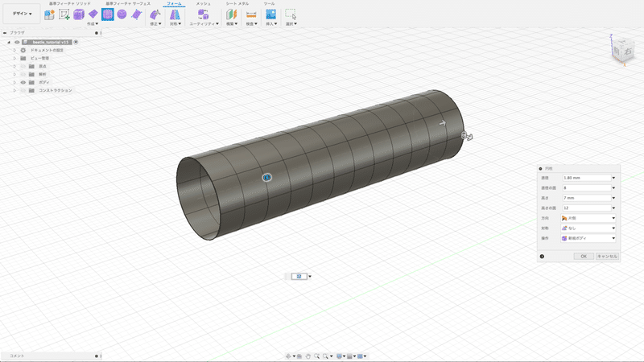
Task: Click the round manipulator handle on the cylinder
Action: click(267, 177)
